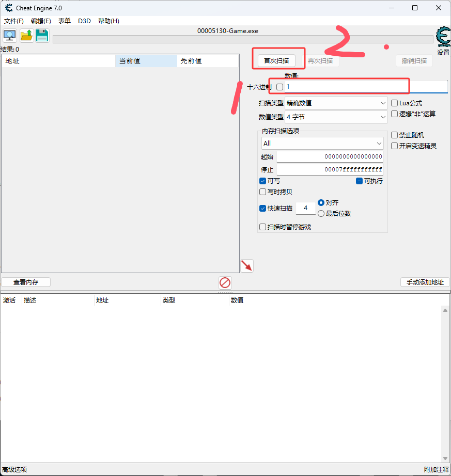Click the red arrow add-to-address-list icon

coord(247,266)
